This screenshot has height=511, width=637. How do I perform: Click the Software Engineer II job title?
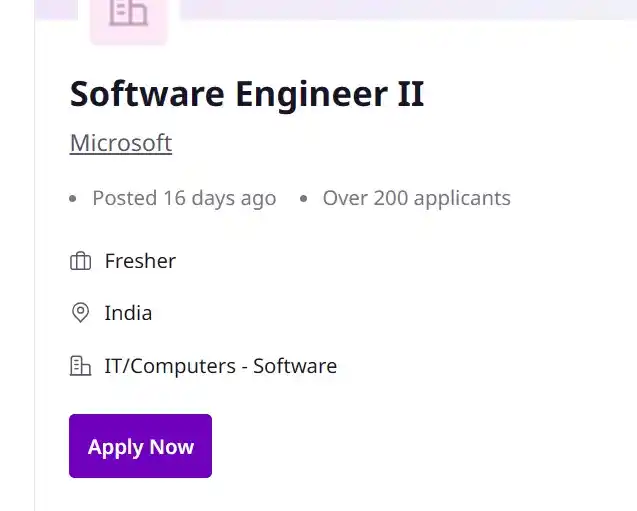pyautogui.click(x=247, y=94)
